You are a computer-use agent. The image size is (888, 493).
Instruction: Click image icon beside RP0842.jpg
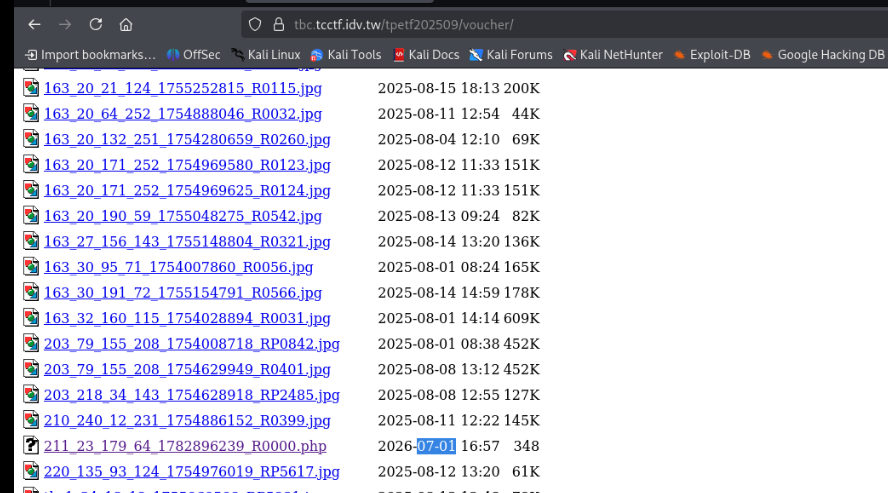(31, 342)
